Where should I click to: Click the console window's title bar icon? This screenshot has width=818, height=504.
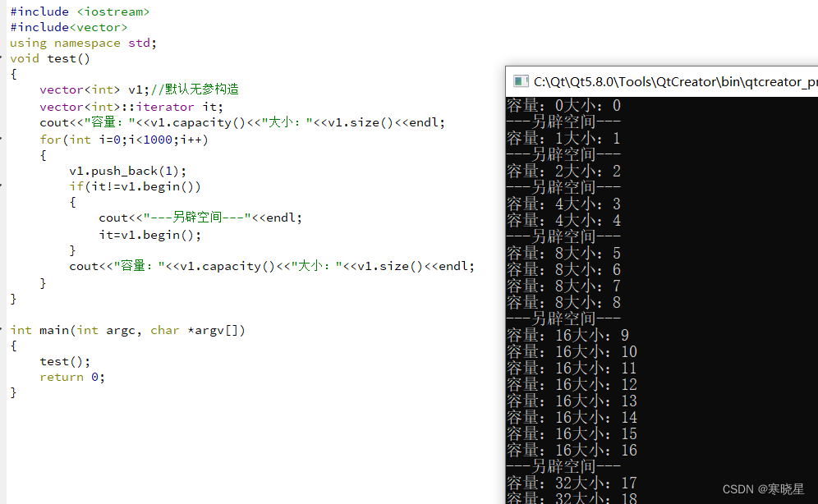click(521, 81)
